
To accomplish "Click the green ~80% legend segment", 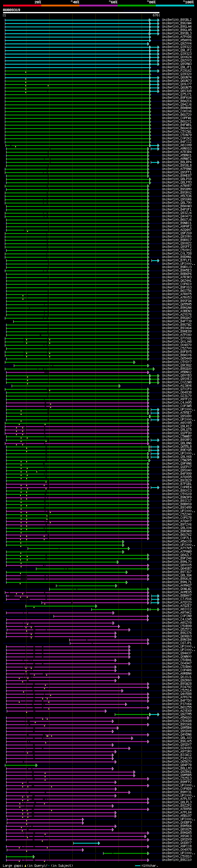I will click(x=137, y=6).
